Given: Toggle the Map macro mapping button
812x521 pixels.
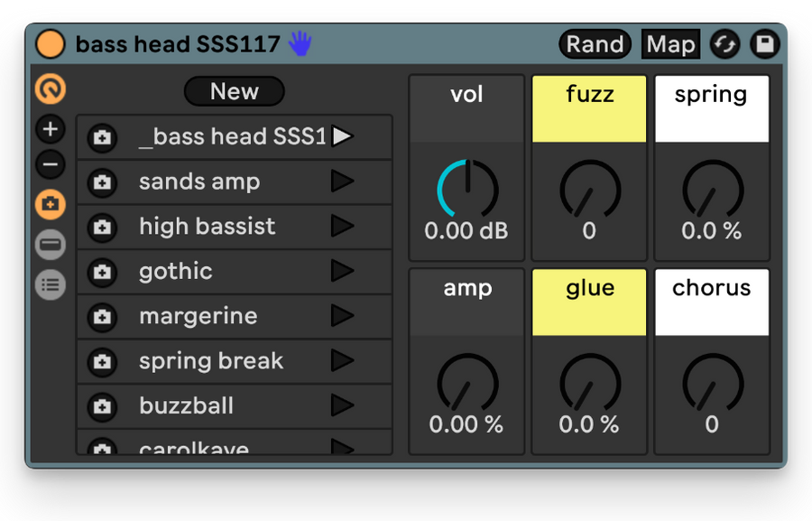Looking at the screenshot, I should pyautogui.click(x=670, y=44).
